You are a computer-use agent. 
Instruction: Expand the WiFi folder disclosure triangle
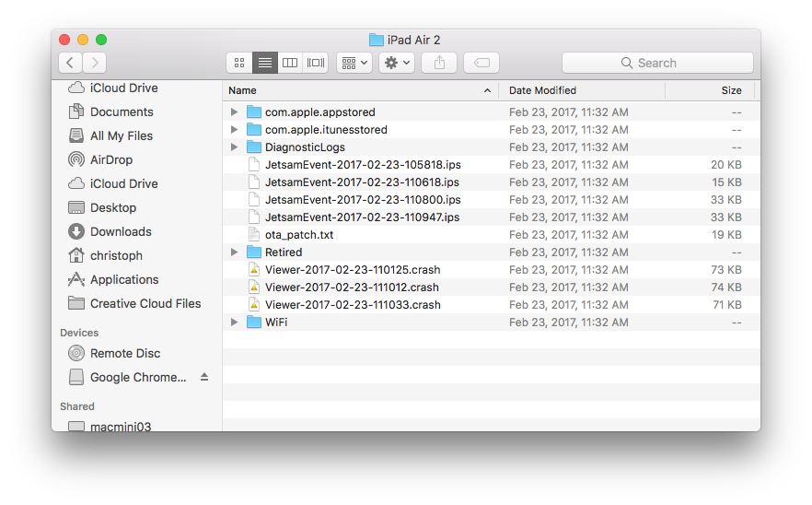pyautogui.click(x=235, y=323)
